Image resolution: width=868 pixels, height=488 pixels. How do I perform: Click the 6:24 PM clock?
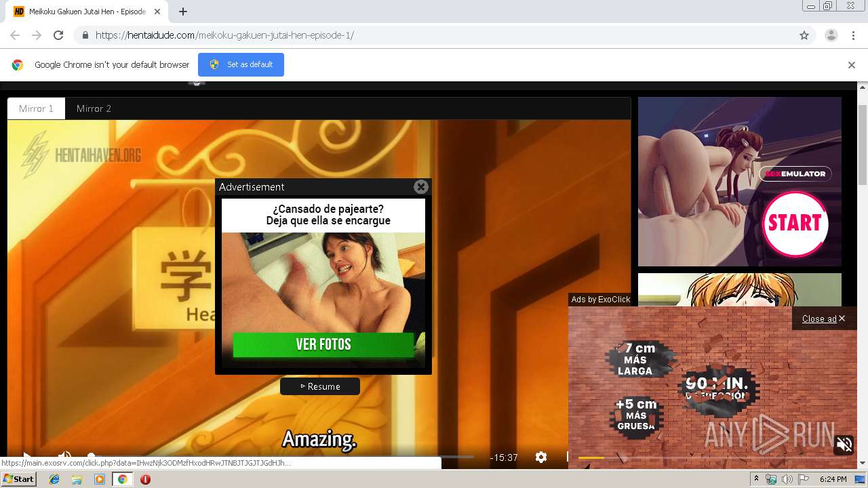pyautogui.click(x=833, y=479)
